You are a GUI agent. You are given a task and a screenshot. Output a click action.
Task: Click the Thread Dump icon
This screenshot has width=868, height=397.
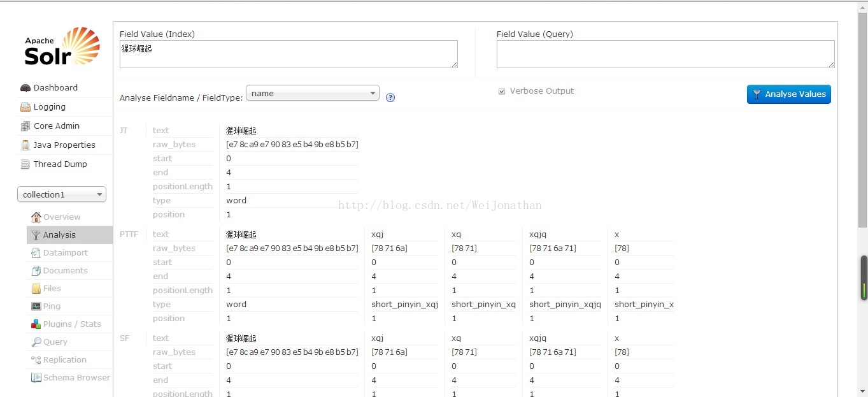25,164
